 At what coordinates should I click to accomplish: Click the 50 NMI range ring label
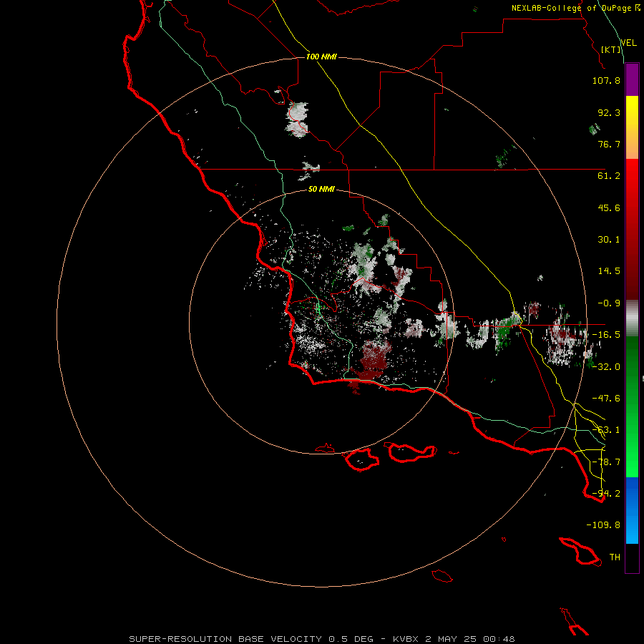(321, 189)
